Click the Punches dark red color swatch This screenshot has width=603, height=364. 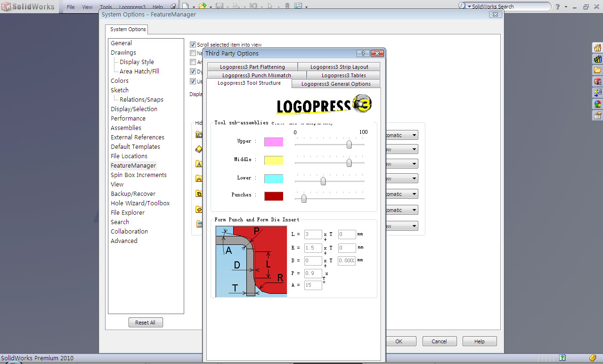point(274,196)
